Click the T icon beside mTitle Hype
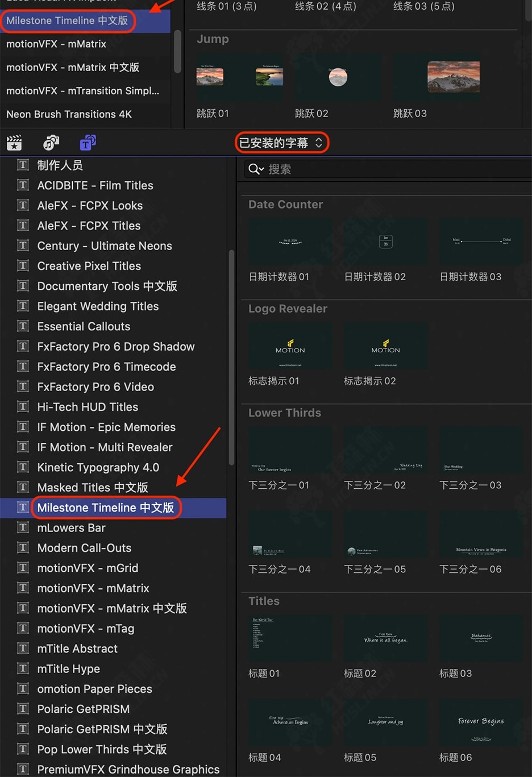The height and width of the screenshot is (777, 532). [23, 668]
